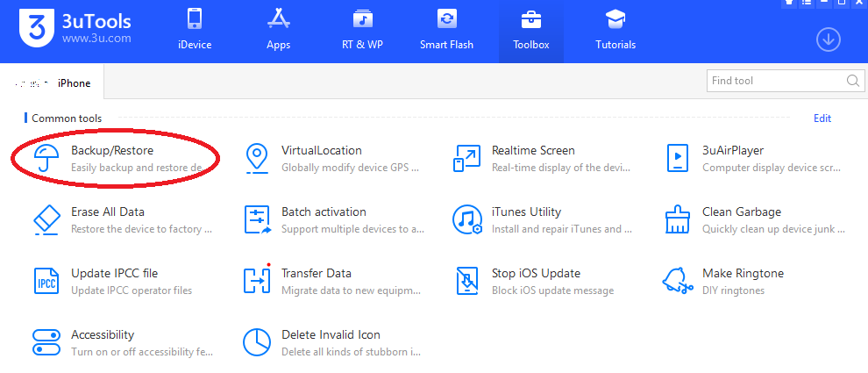The width and height of the screenshot is (868, 373).
Task: Click the search magnifier icon
Action: click(x=852, y=81)
